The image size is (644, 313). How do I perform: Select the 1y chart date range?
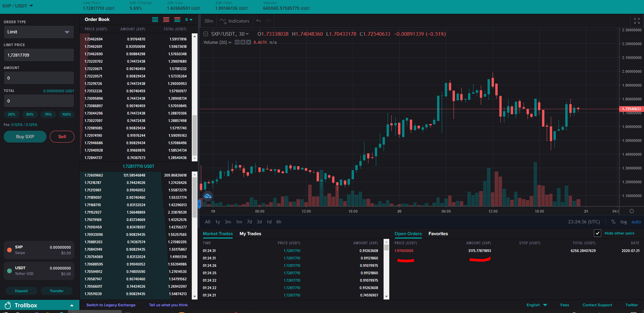218,222
